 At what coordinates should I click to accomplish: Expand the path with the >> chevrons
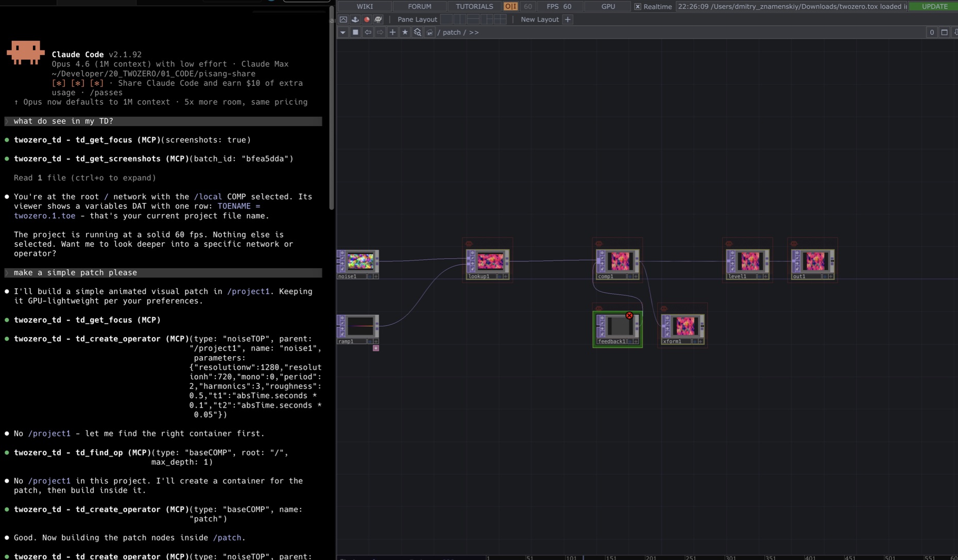click(x=474, y=32)
